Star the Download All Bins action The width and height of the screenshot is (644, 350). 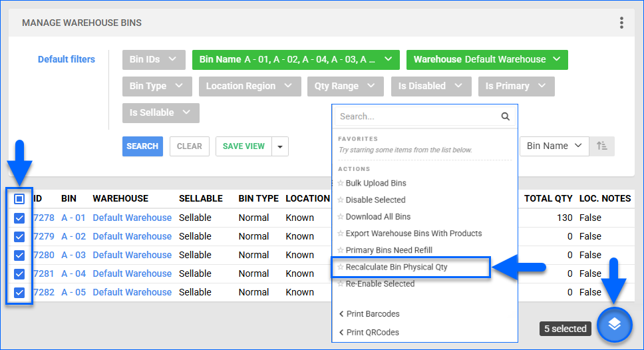(x=341, y=217)
